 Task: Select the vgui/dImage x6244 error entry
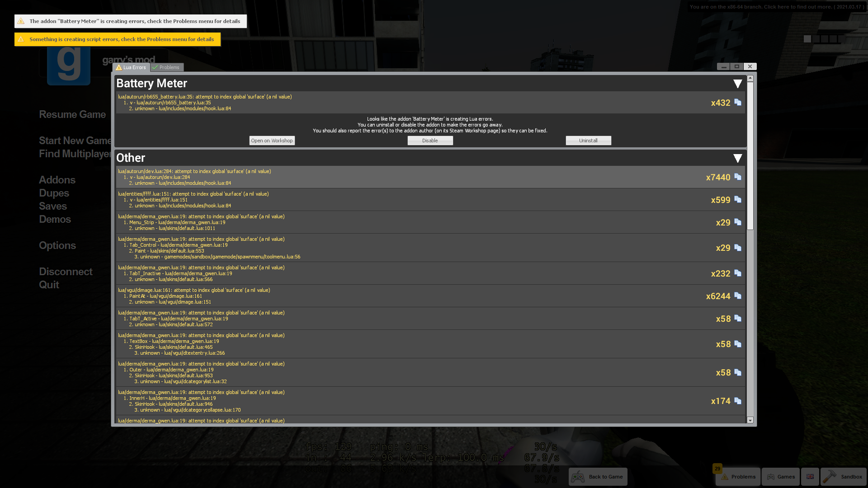coord(429,296)
